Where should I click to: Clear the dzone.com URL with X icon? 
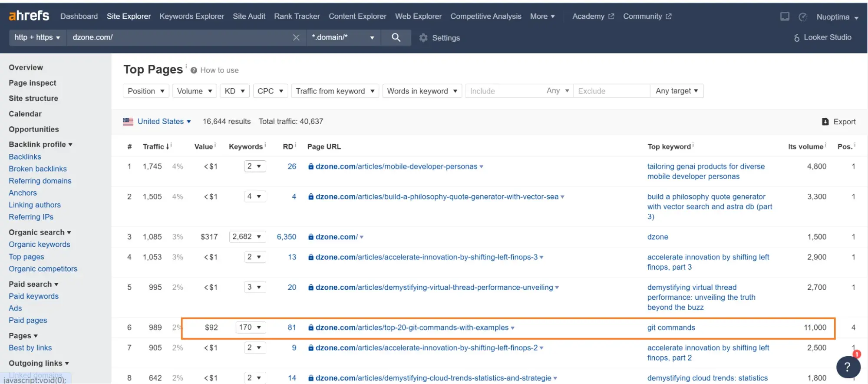point(296,37)
